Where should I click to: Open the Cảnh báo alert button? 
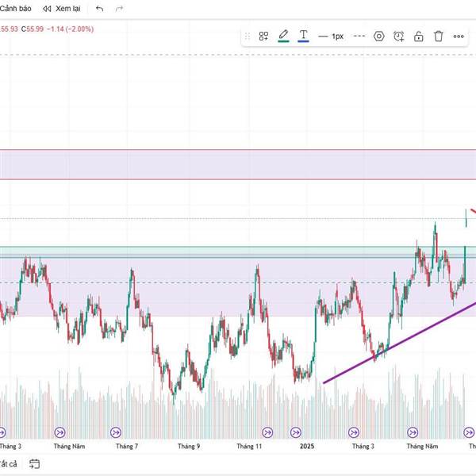tap(15, 9)
